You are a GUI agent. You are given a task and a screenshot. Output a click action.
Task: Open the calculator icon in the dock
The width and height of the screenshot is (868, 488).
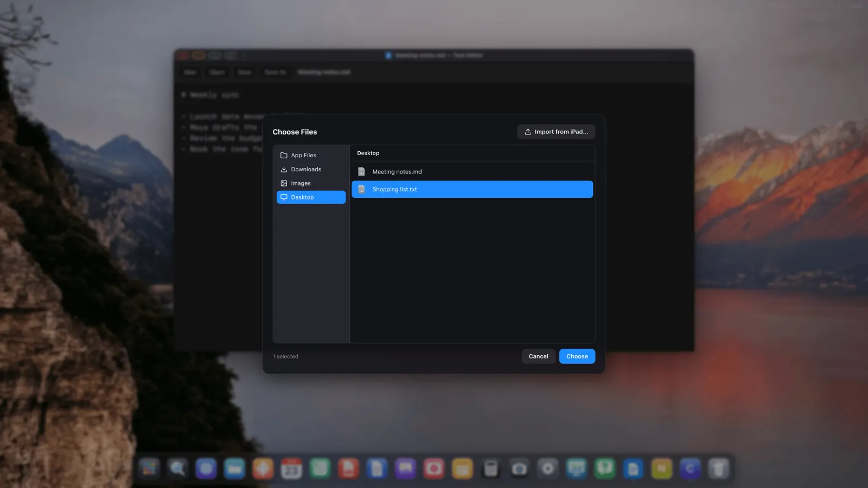[490, 468]
